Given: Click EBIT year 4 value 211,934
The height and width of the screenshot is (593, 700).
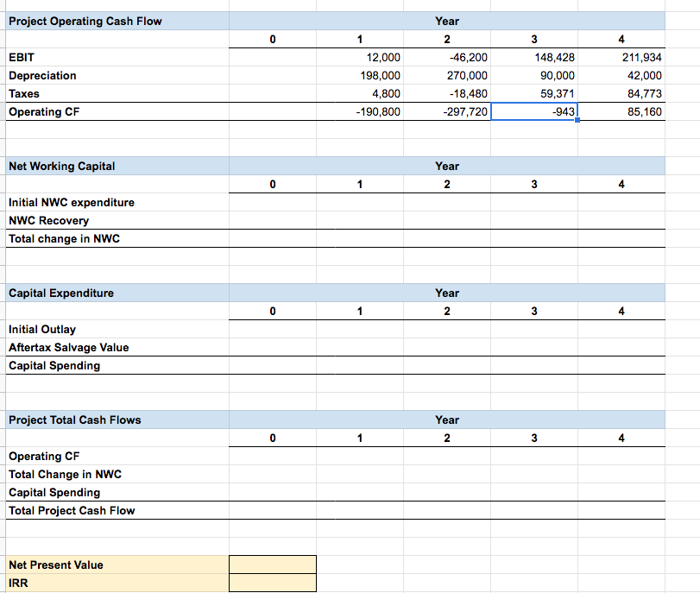Looking at the screenshot, I should tap(642, 58).
